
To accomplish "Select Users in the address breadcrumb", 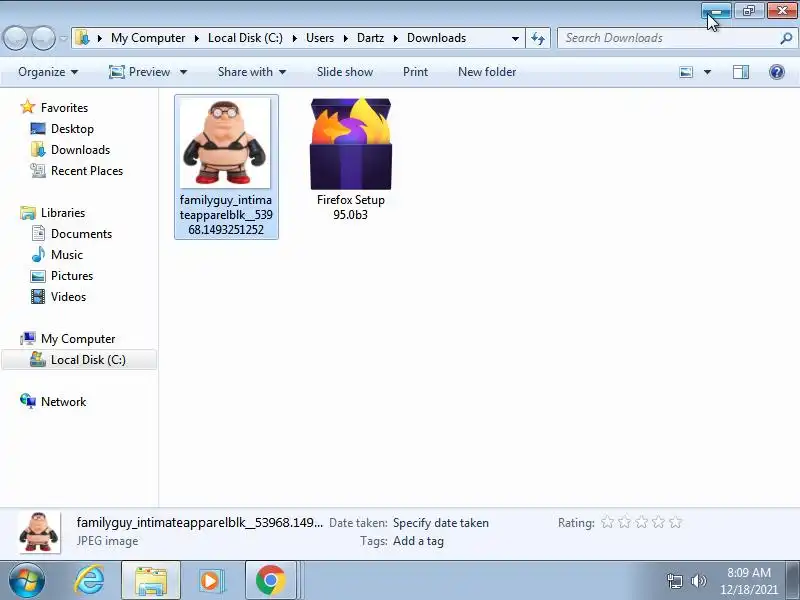I will pos(320,38).
